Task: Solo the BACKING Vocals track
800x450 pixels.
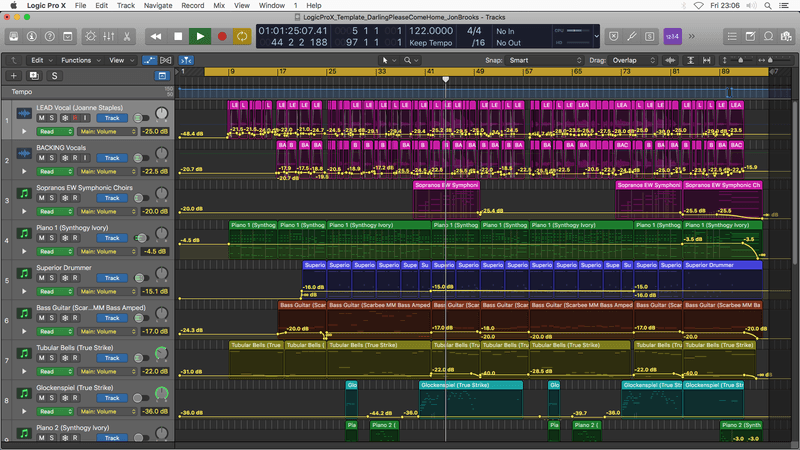Action: point(52,158)
